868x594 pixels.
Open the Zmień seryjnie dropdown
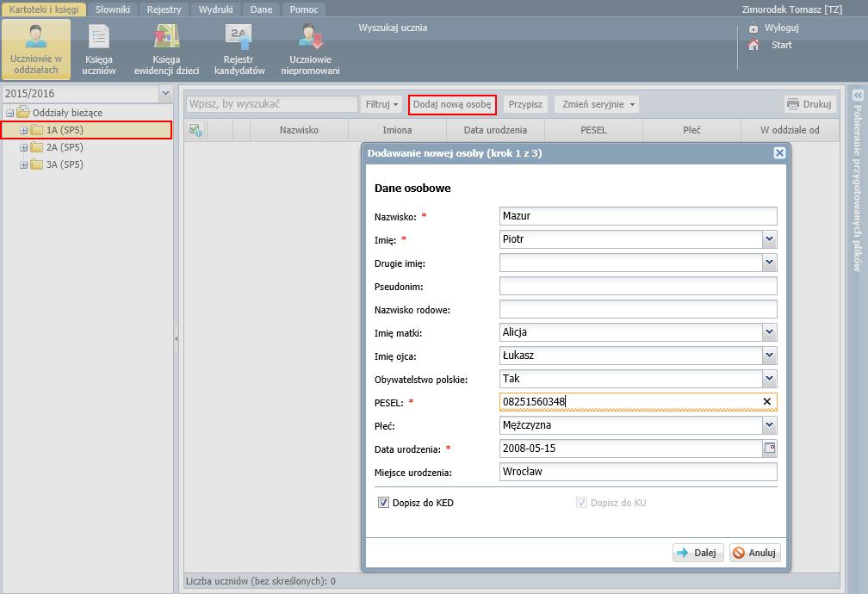pos(597,104)
